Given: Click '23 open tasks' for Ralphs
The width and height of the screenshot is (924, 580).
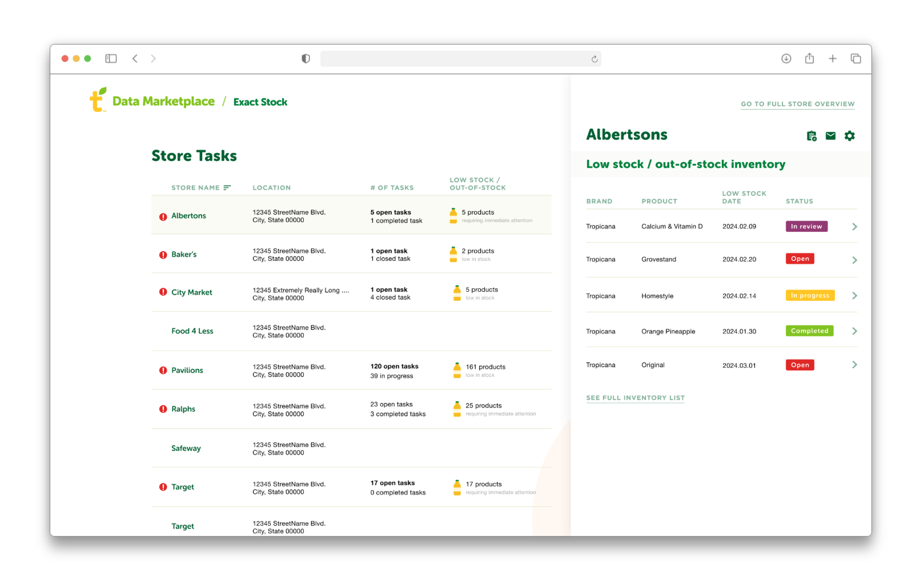Looking at the screenshot, I should click(x=391, y=404).
